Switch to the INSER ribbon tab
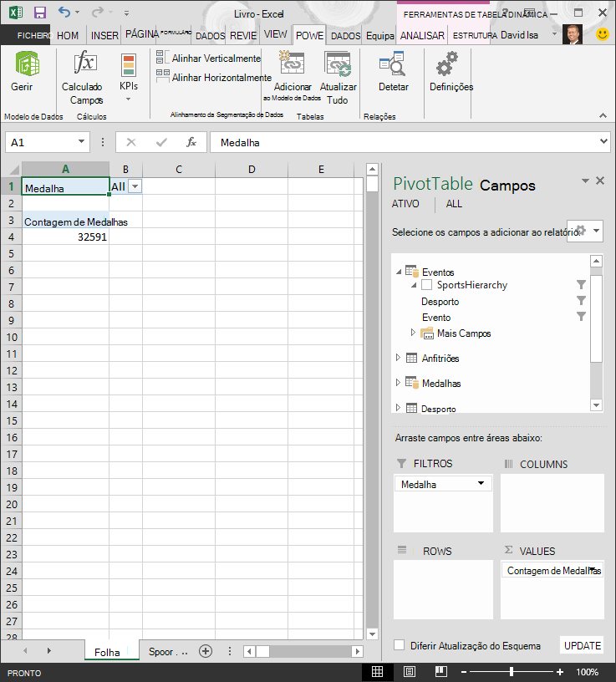This screenshot has height=682, width=616. point(104,35)
